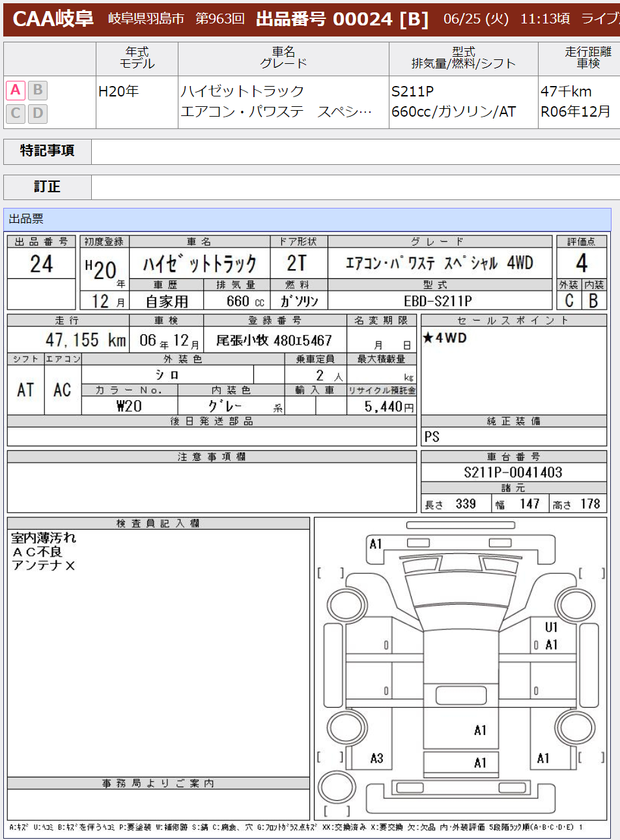The height and width of the screenshot is (840, 620).
Task: Click the A1 mark at diagram top-left
Action: [376, 544]
